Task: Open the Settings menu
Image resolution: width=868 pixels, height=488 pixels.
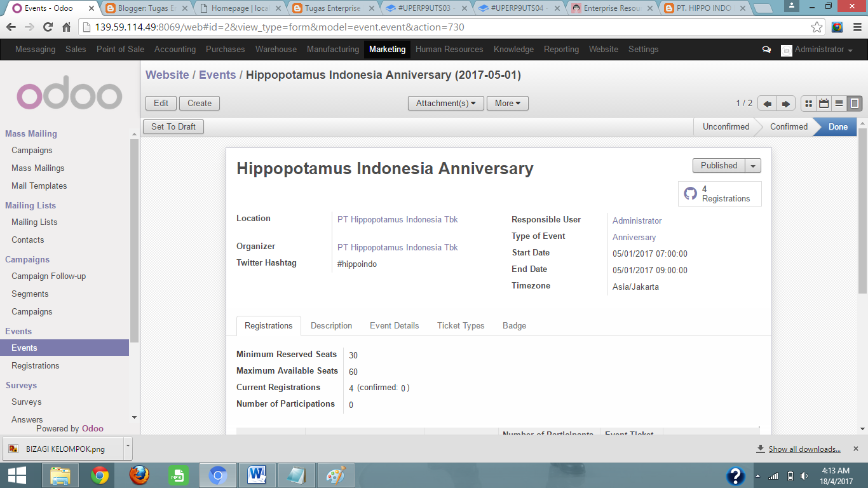Action: pos(643,50)
